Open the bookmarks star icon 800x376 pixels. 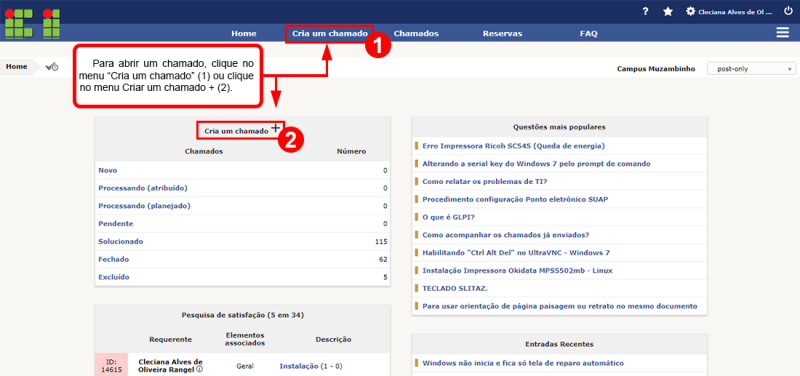[x=668, y=11]
